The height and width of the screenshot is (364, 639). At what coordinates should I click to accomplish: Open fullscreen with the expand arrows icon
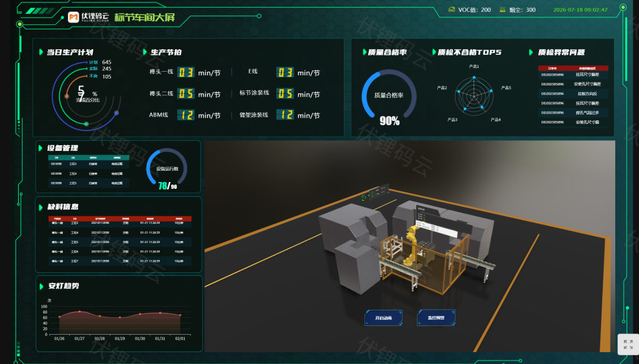coord(628,345)
